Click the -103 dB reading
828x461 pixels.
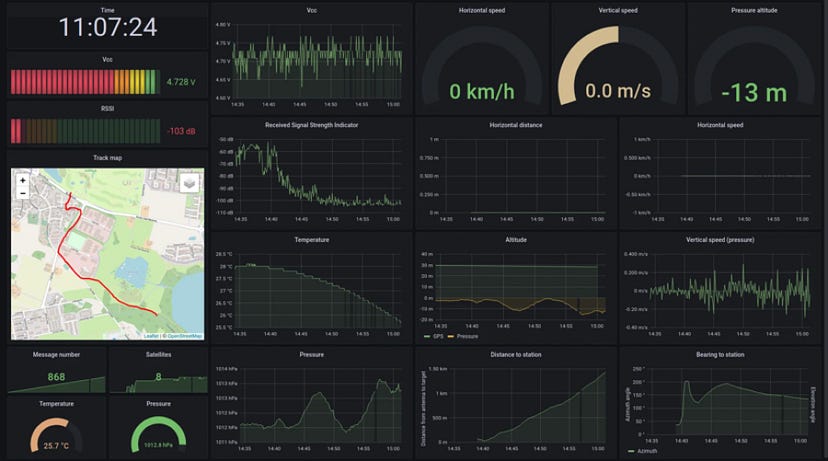click(181, 131)
